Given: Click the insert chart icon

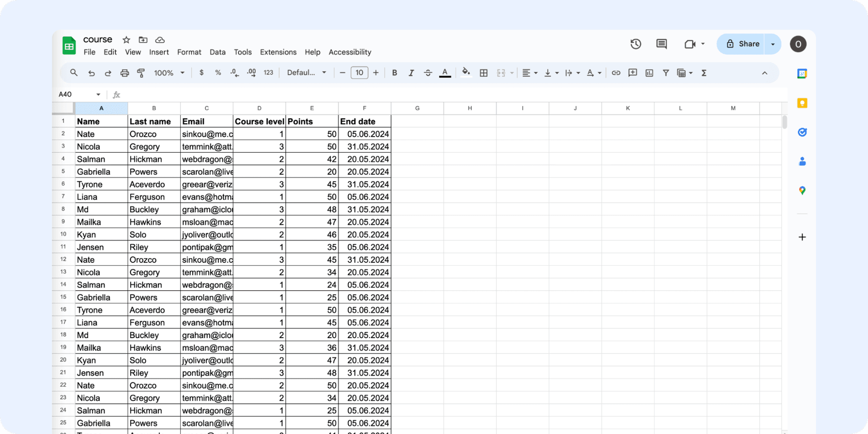Looking at the screenshot, I should pyautogui.click(x=649, y=73).
